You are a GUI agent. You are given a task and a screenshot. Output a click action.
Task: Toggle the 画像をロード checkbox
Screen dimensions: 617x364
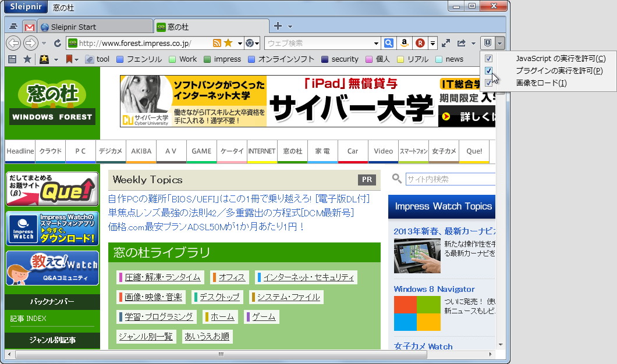coord(488,84)
